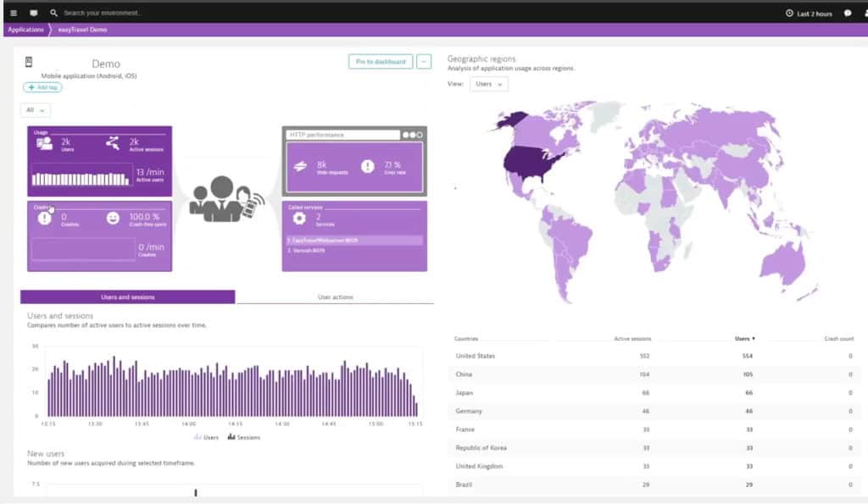Click Australia on the world map

pos(781,263)
